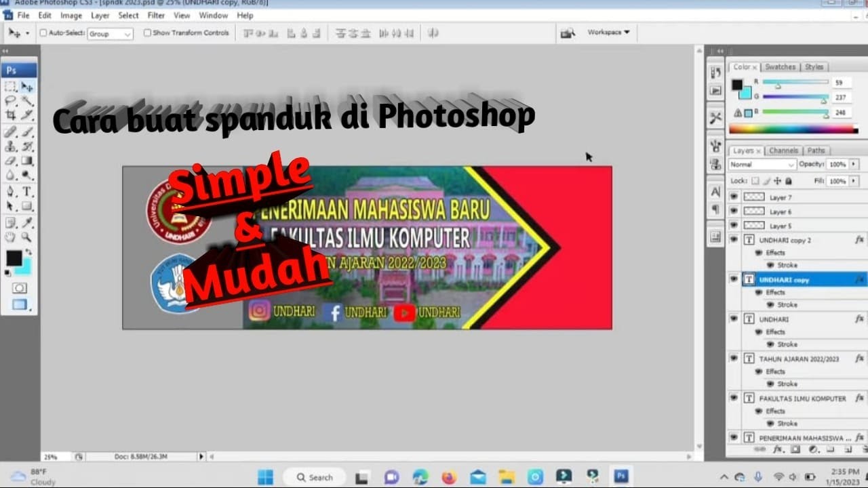Select the Lasso tool

11,100
